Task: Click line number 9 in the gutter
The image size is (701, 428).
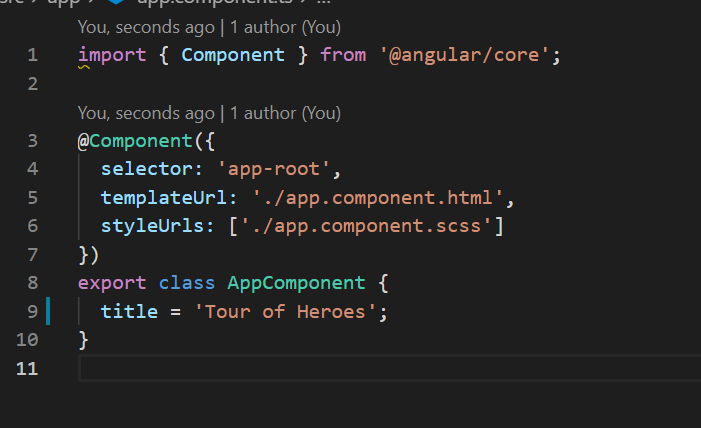Action: (33, 312)
